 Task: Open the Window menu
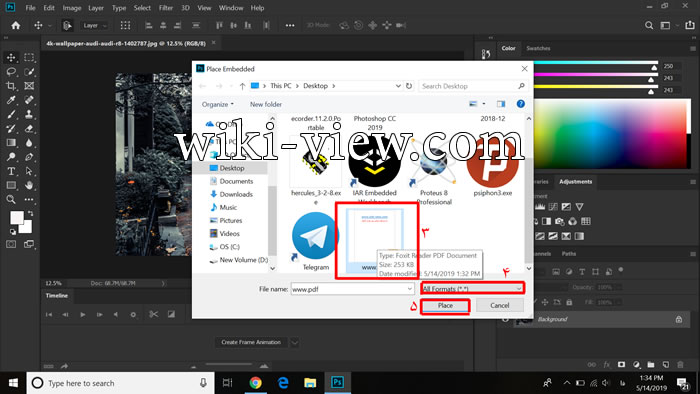pos(231,8)
